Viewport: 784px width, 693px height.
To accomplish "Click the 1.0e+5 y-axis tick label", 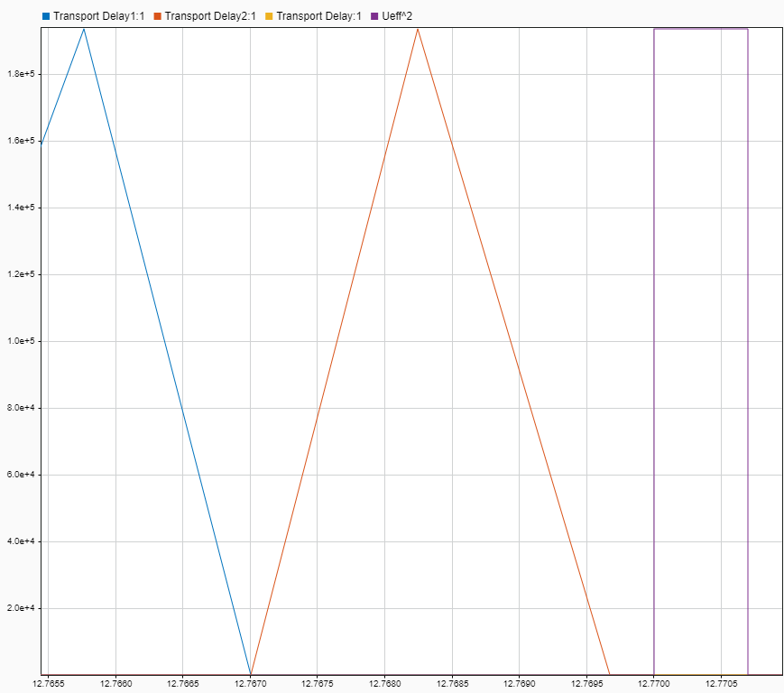I will [22, 341].
